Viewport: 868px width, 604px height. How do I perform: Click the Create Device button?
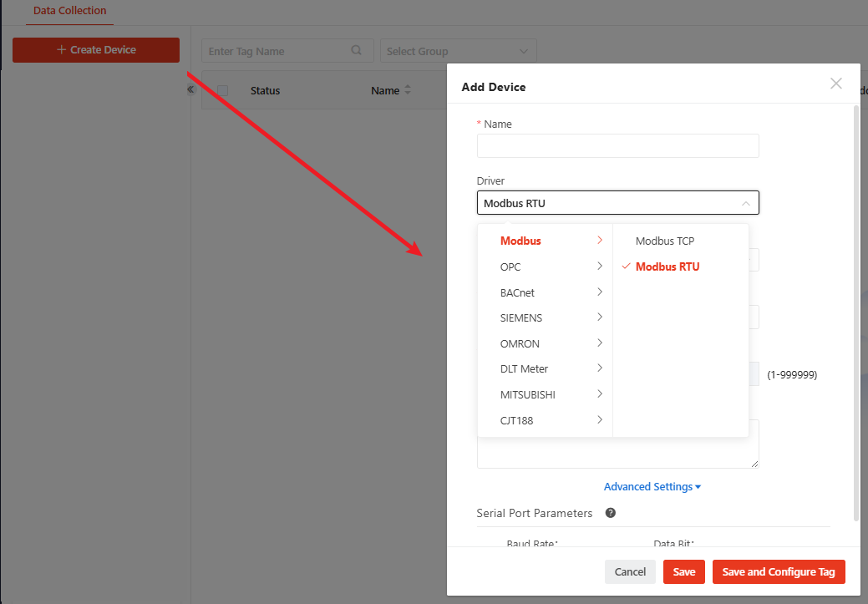[96, 50]
